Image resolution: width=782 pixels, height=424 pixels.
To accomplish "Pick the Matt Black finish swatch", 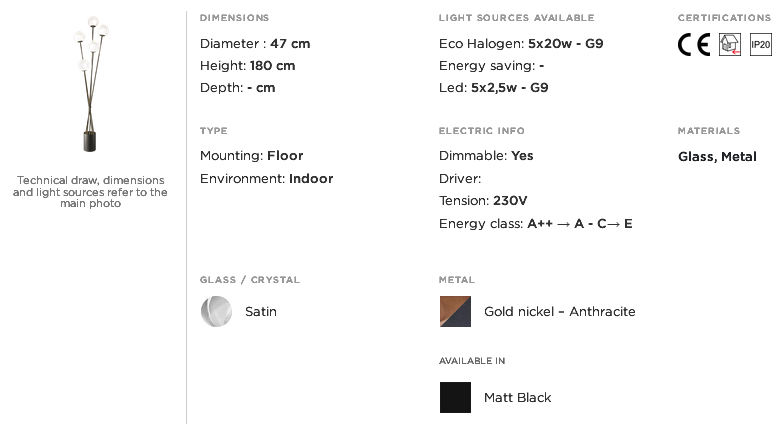I will [455, 398].
